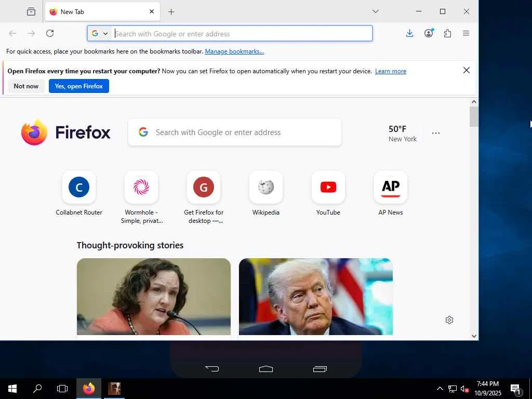Open the network tray icon

point(453,389)
